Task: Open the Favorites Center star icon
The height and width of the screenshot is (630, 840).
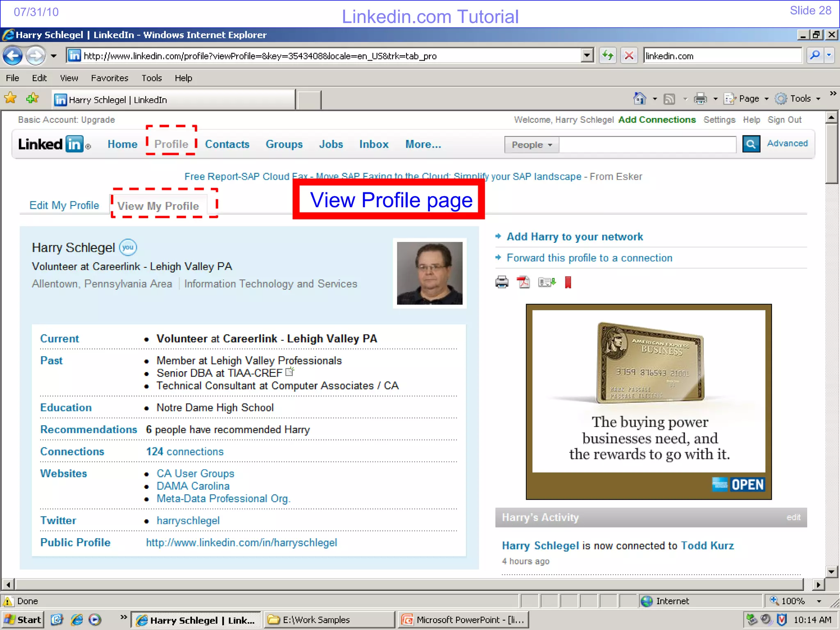Action: pos(10,98)
